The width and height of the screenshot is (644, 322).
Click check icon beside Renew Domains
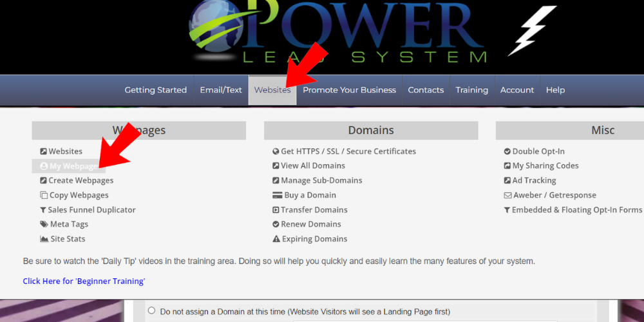tap(276, 224)
